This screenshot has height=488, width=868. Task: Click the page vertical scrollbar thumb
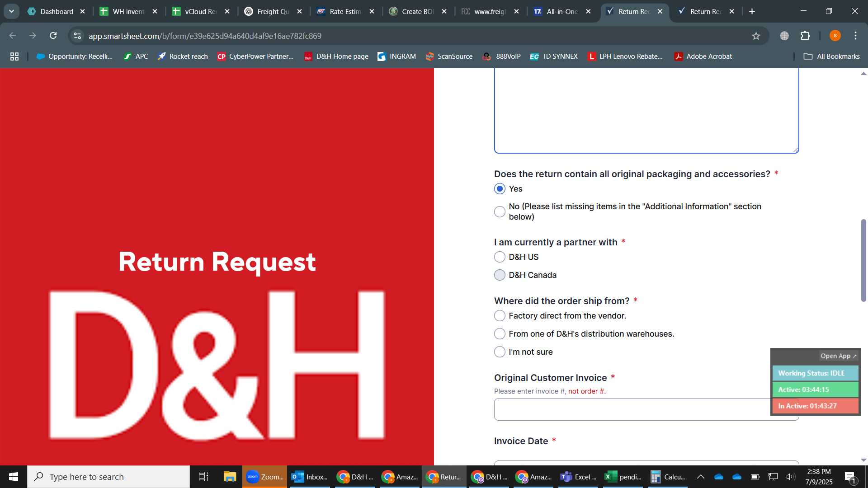tap(863, 260)
